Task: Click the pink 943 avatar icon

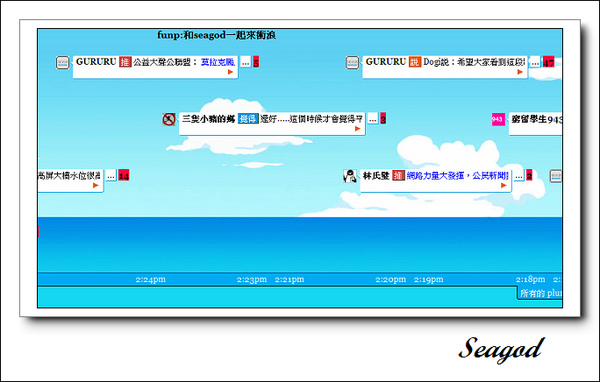Action: pyautogui.click(x=498, y=119)
